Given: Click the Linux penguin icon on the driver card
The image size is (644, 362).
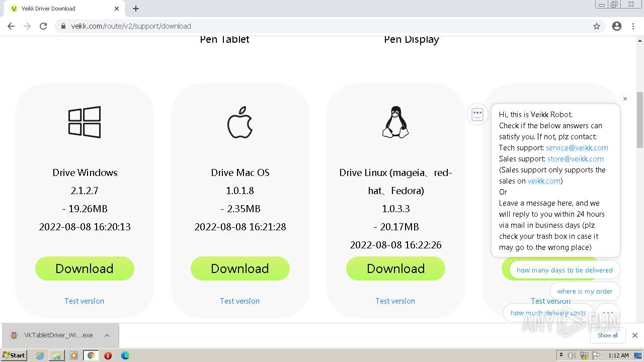Looking at the screenshot, I should point(395,122).
